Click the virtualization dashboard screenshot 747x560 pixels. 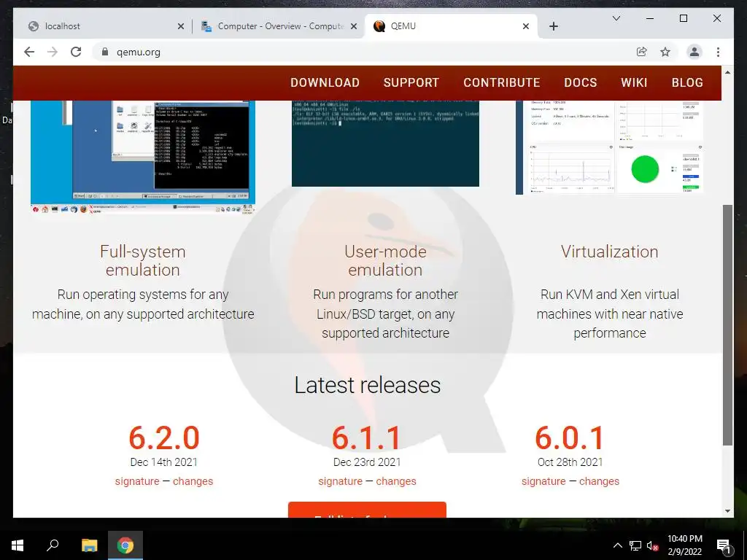coord(609,147)
